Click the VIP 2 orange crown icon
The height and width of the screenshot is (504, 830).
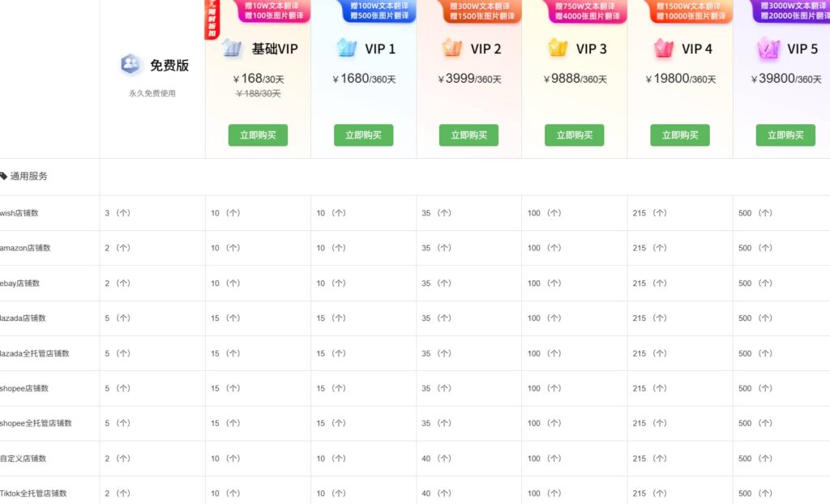point(452,48)
